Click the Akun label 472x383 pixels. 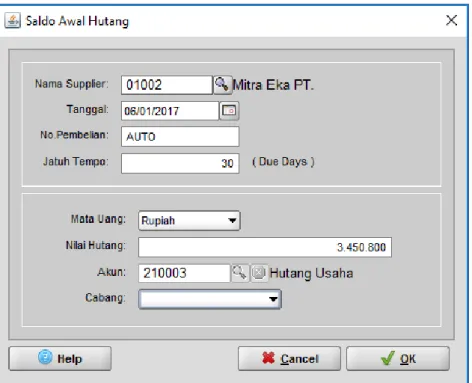tap(112, 272)
